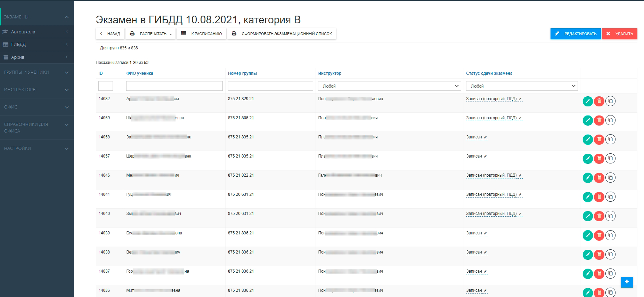The image size is (644, 297).
Task: Delete row 14082 with red trash icon
Action: pyautogui.click(x=599, y=101)
